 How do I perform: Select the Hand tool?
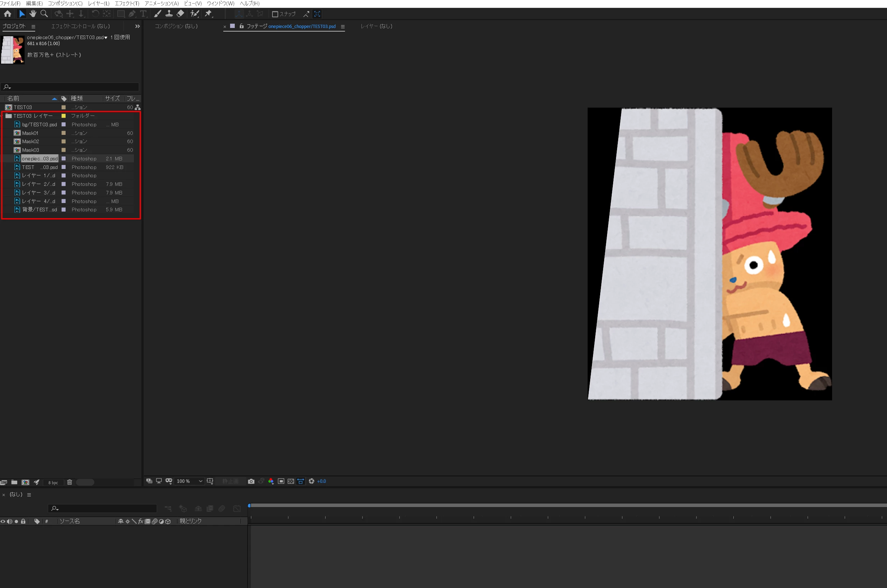(33, 14)
